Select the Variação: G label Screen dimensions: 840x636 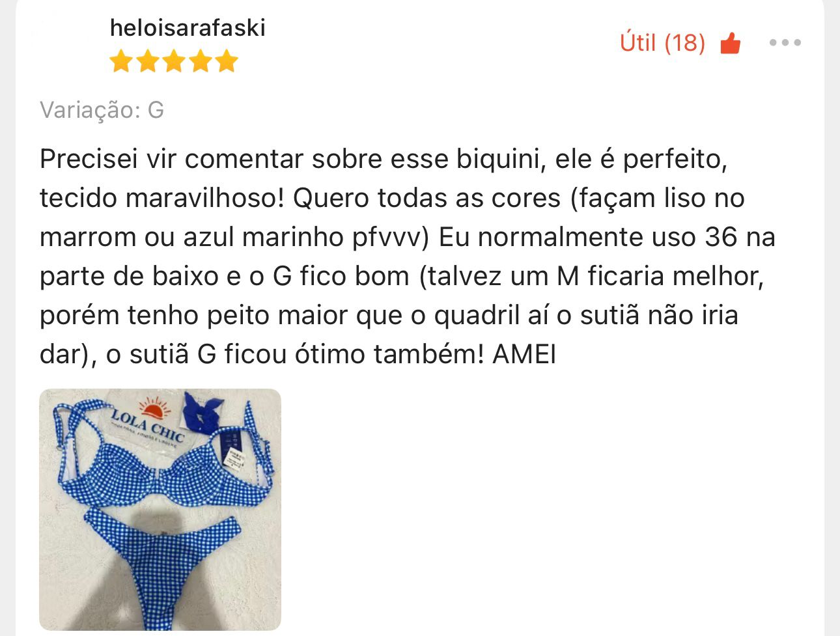(x=102, y=110)
